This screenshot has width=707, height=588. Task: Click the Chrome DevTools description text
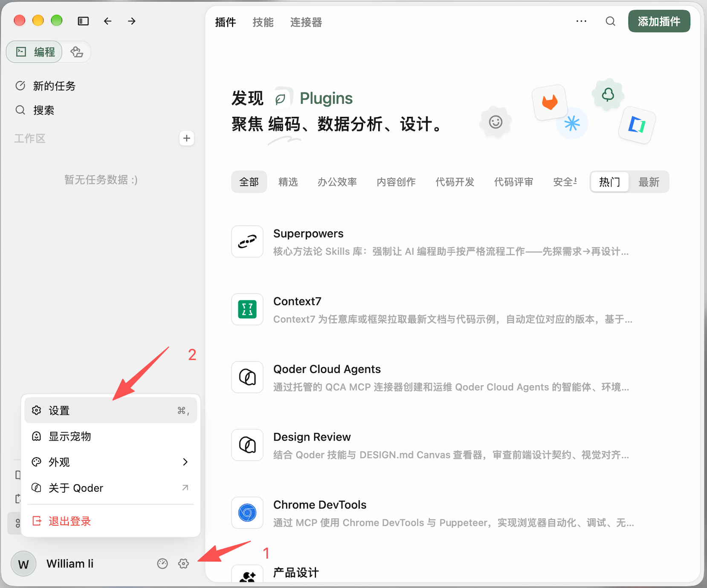[454, 522]
